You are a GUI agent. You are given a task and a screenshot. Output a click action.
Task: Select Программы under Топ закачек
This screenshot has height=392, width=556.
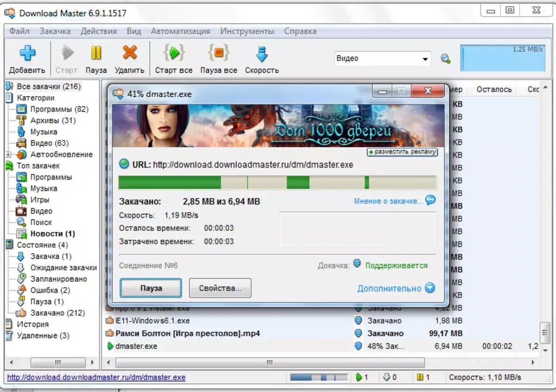[x=51, y=177]
